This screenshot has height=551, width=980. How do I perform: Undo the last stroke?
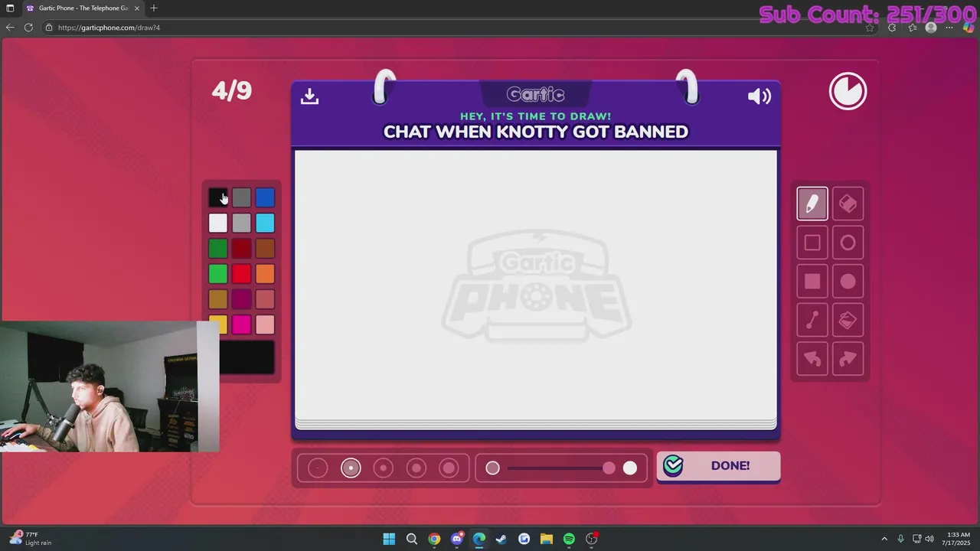pyautogui.click(x=812, y=359)
